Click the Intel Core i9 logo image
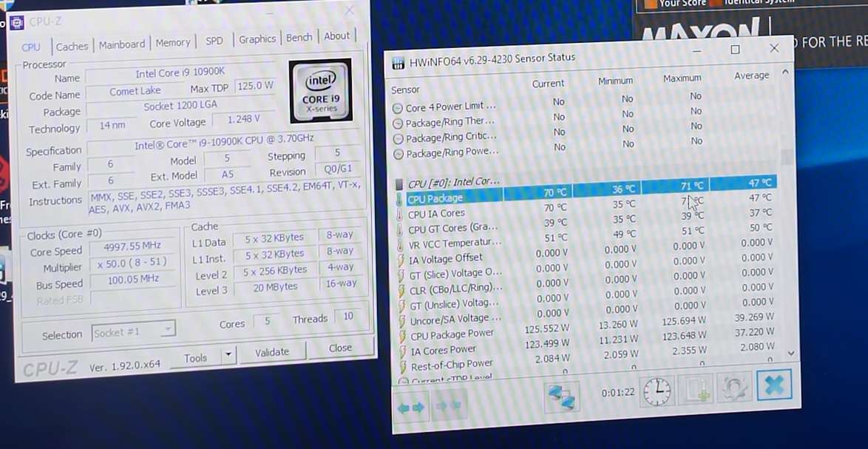Image resolution: width=868 pixels, height=449 pixels. 319,91
